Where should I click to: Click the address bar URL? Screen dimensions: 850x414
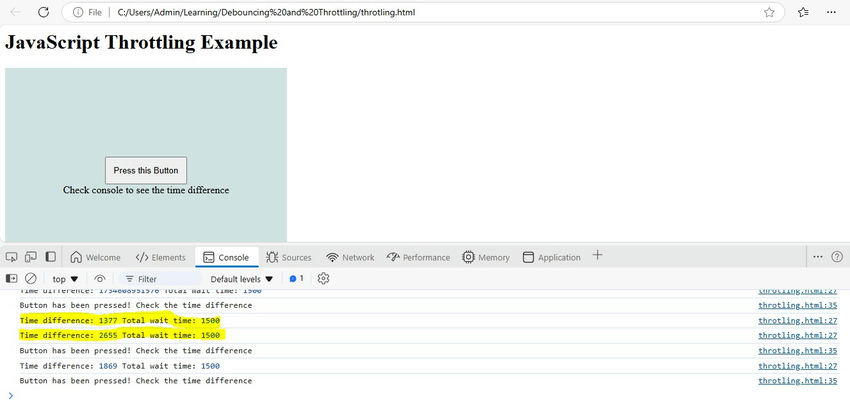point(266,12)
